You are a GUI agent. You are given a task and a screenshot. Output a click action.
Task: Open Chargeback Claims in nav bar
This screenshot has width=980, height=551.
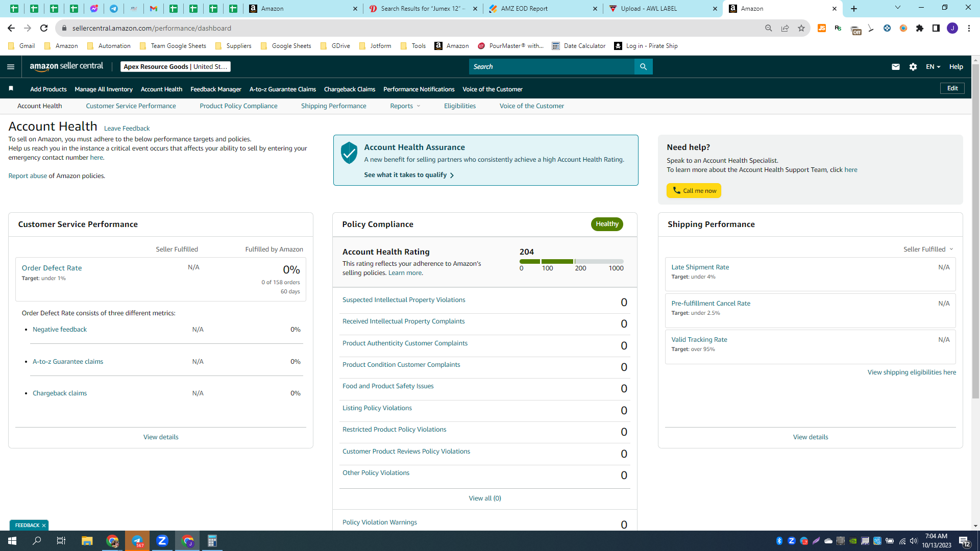click(350, 89)
